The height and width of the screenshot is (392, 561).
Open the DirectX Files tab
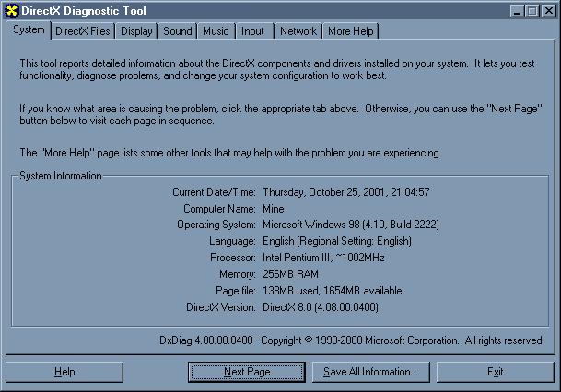click(82, 31)
